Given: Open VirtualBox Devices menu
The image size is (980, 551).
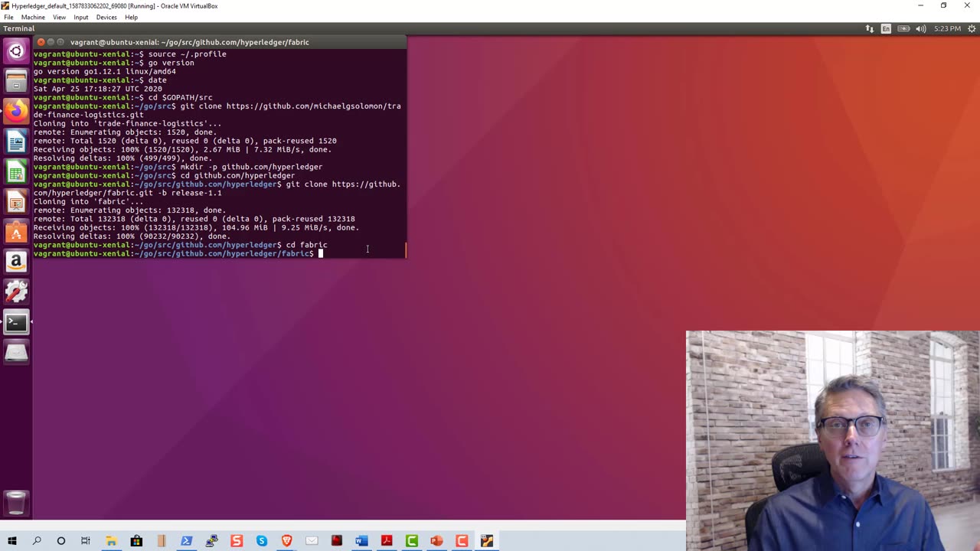Looking at the screenshot, I should pos(106,17).
